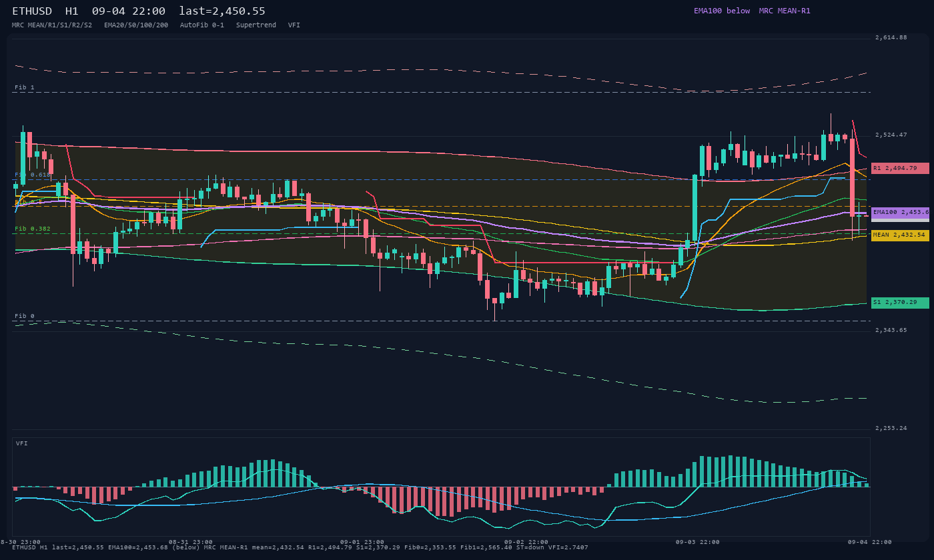Click the 2,253.24 price axis label
Screen dimensions: 934x560
[x=891, y=428]
